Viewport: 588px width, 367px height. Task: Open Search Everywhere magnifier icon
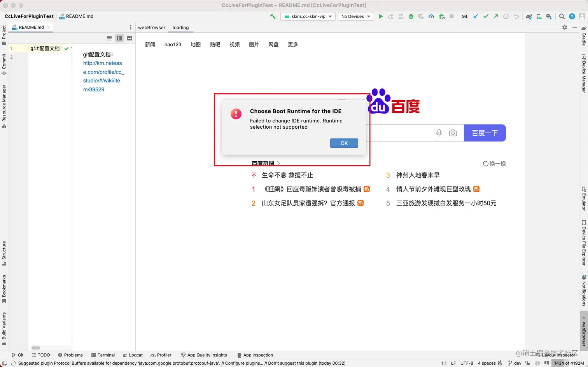(x=562, y=16)
